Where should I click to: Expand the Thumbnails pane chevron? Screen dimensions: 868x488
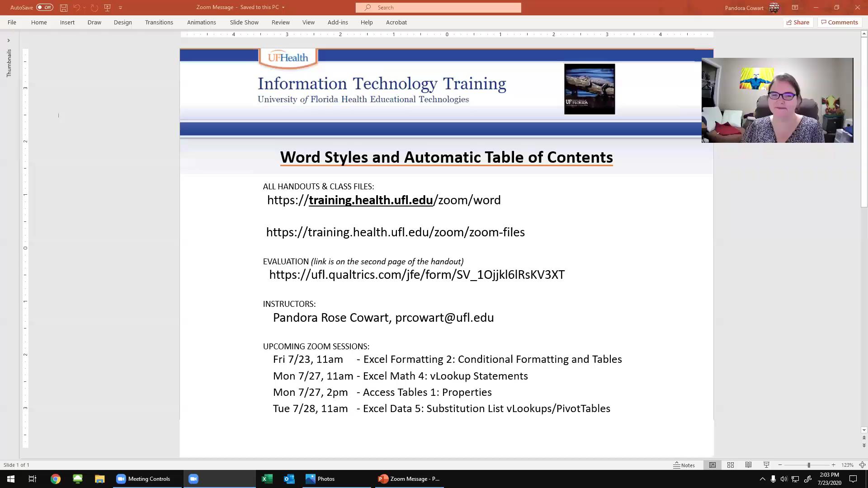point(9,41)
